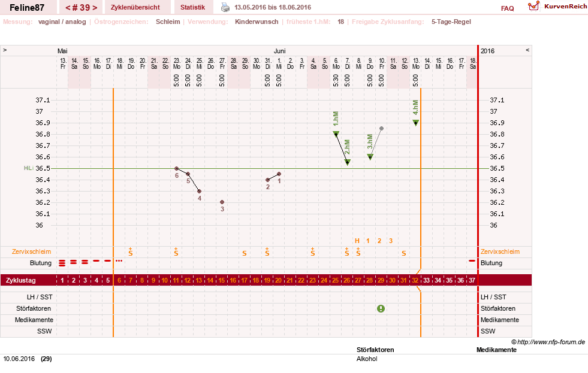This screenshot has height=373, width=588.
Task: Click the grey temperature point on 10 June
Action: [x=381, y=129]
